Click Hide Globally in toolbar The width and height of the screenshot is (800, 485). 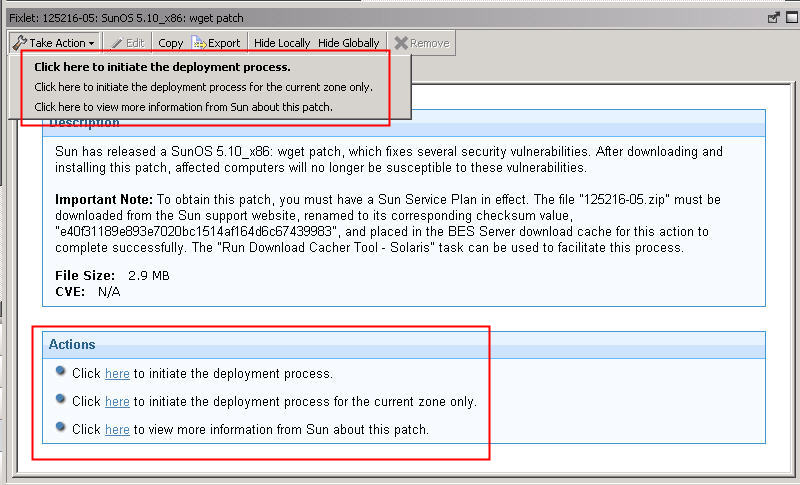[348, 43]
